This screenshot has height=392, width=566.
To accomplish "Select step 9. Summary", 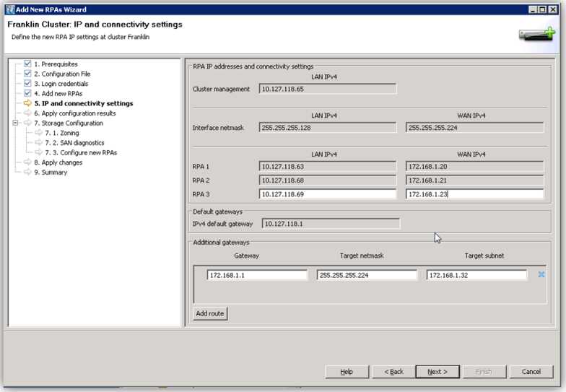I will pos(51,172).
